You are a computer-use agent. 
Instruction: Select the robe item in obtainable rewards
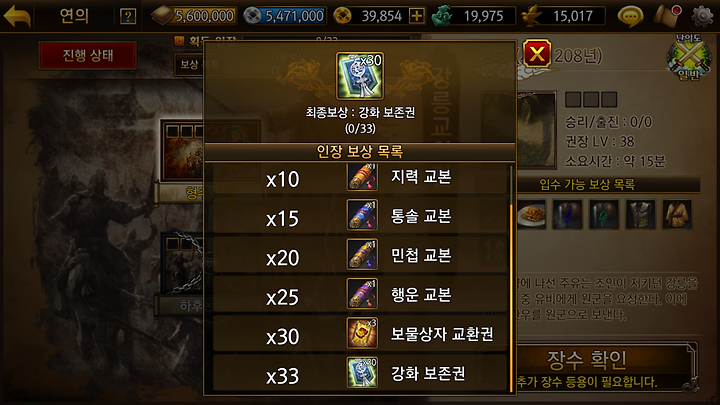click(676, 214)
